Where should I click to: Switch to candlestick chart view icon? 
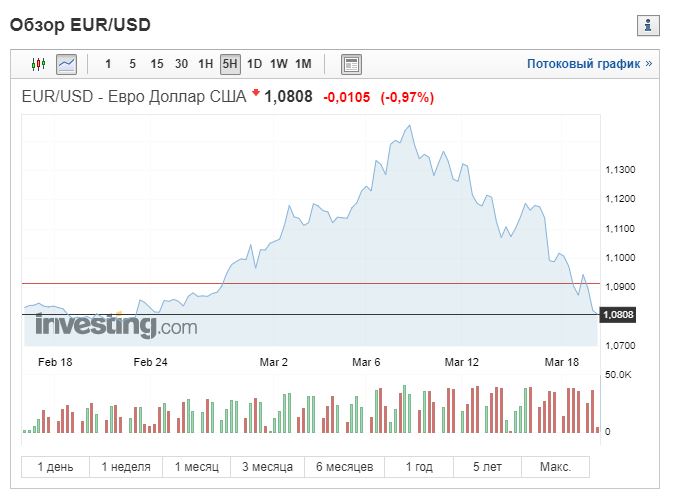[38, 64]
